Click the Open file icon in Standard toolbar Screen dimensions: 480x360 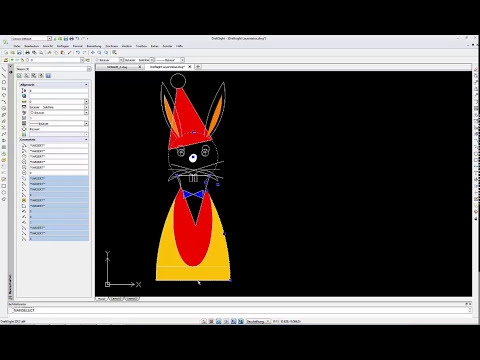click(x=13, y=53)
